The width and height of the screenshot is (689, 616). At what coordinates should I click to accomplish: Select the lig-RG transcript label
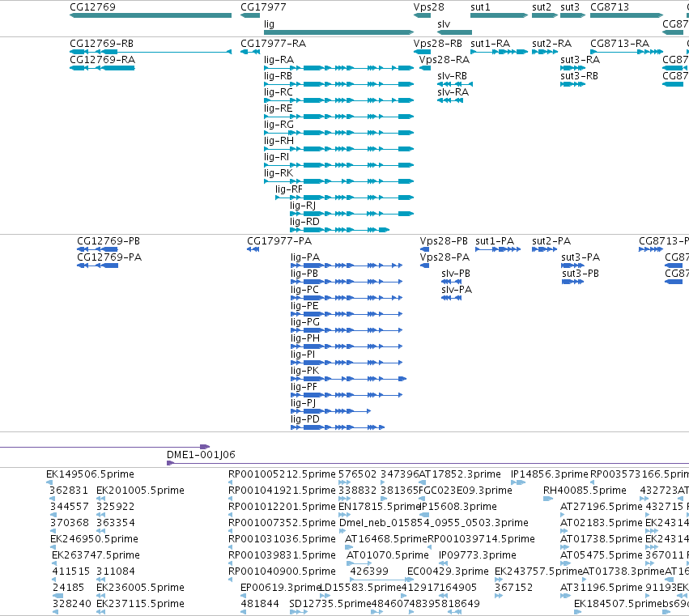pos(279,125)
